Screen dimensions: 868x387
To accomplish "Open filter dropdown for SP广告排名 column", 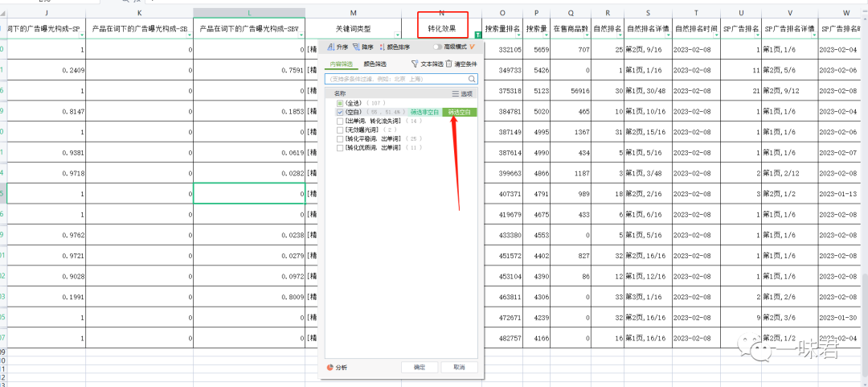I will click(x=758, y=35).
